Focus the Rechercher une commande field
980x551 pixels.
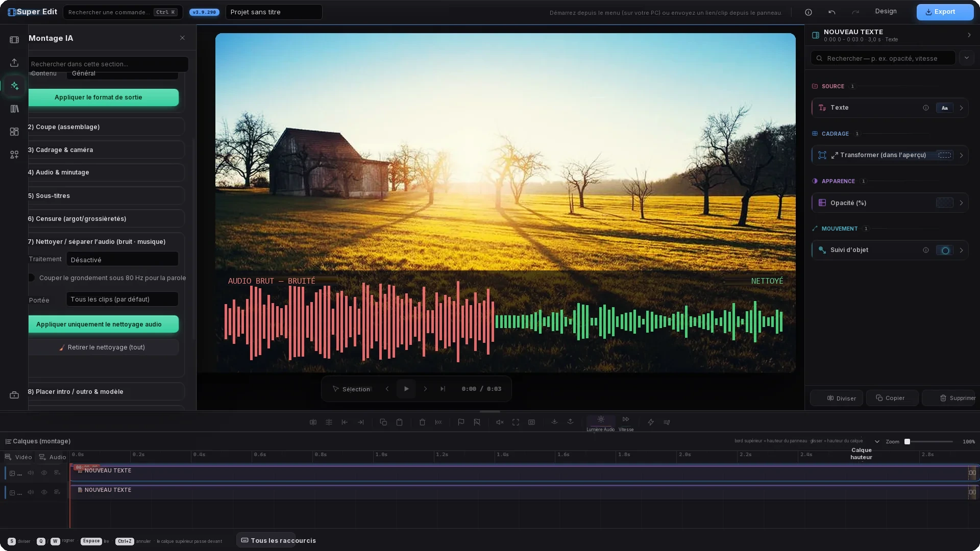122,12
